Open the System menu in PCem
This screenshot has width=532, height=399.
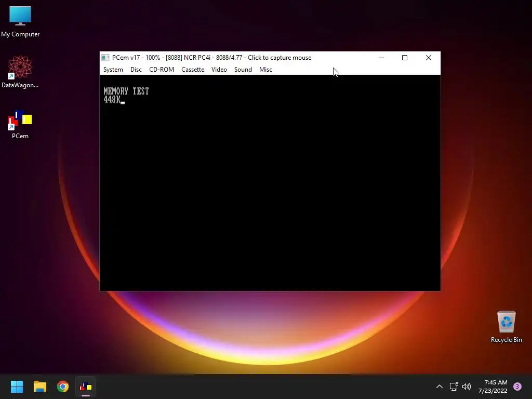pos(113,70)
